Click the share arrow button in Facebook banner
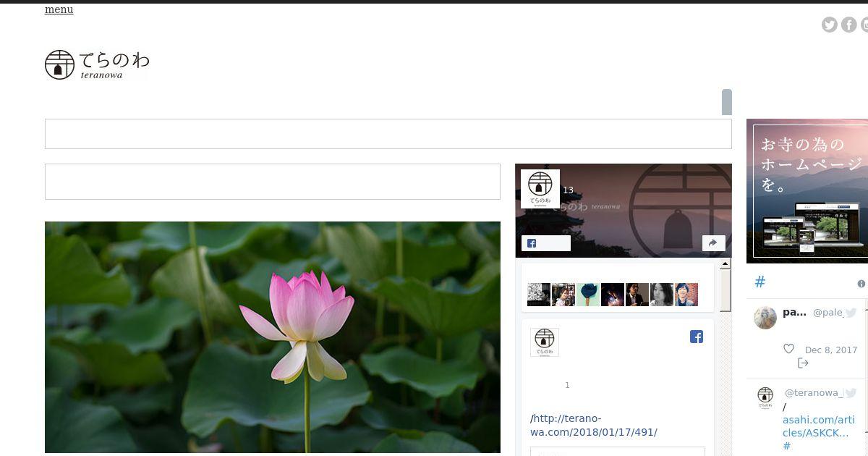 tap(714, 243)
